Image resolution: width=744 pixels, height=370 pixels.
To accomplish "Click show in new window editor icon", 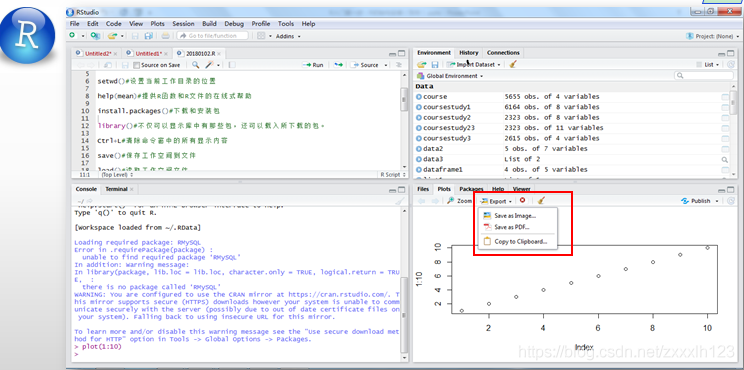I will (x=108, y=65).
